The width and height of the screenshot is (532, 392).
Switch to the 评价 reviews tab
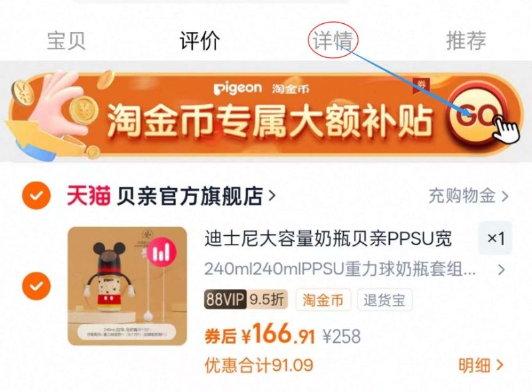[x=199, y=41]
